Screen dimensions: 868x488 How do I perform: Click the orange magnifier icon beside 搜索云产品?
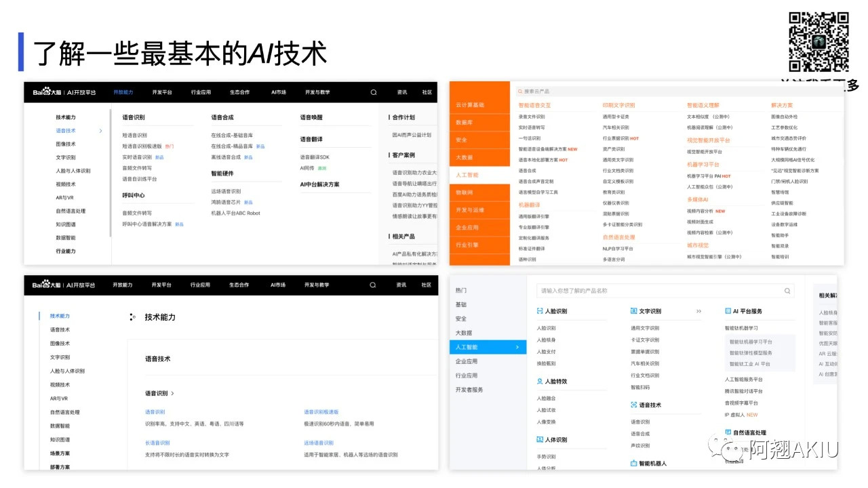coord(520,91)
